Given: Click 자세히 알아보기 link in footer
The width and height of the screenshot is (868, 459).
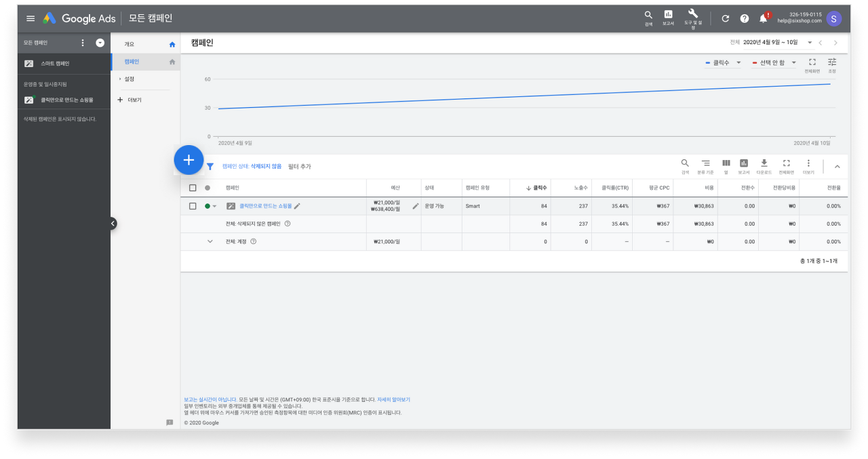Looking at the screenshot, I should click(393, 400).
